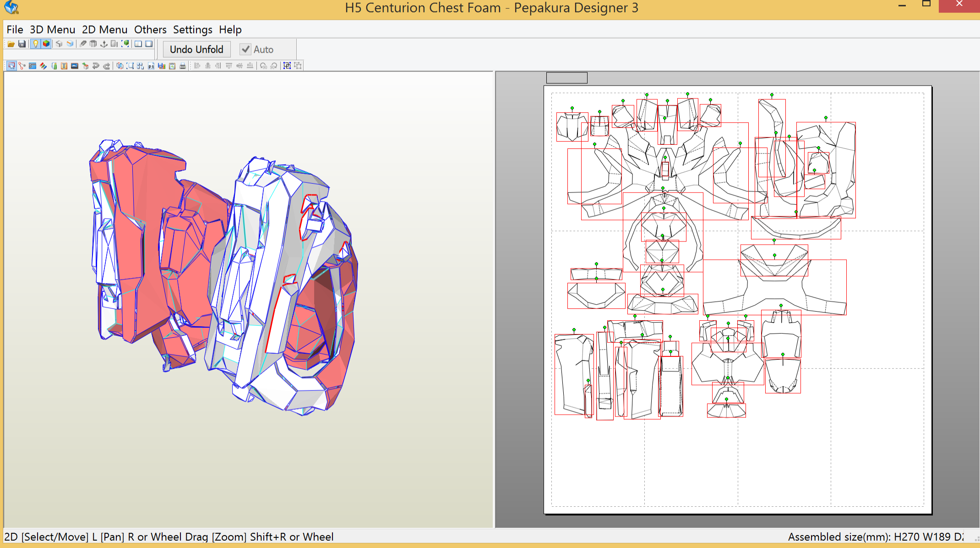Click the 'H5 Centurion Chest Foam' title text
The height and width of the screenshot is (548, 980).
[423, 8]
